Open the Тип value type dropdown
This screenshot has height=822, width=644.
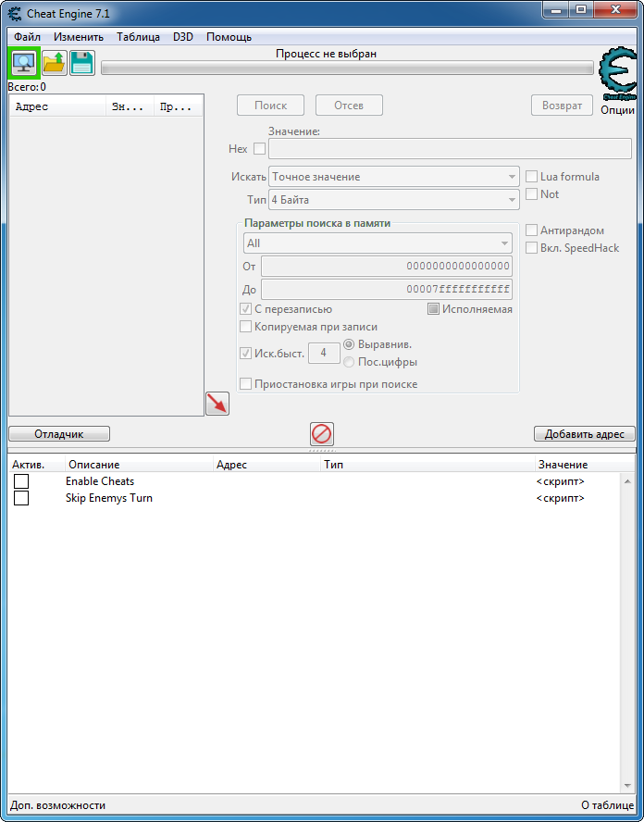[394, 200]
